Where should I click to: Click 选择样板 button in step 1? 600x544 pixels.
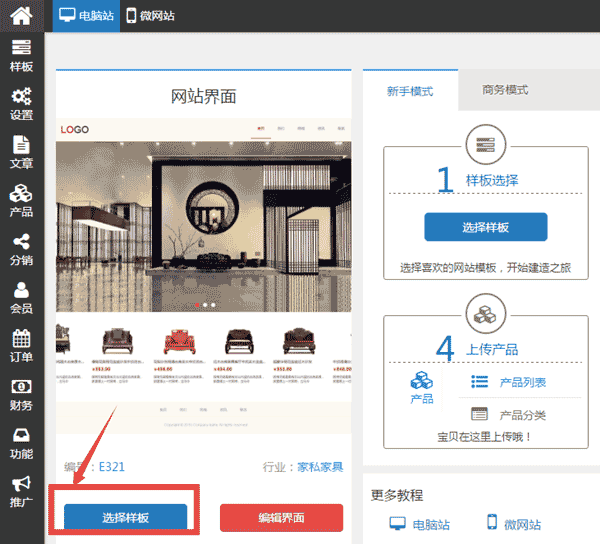coord(486,227)
